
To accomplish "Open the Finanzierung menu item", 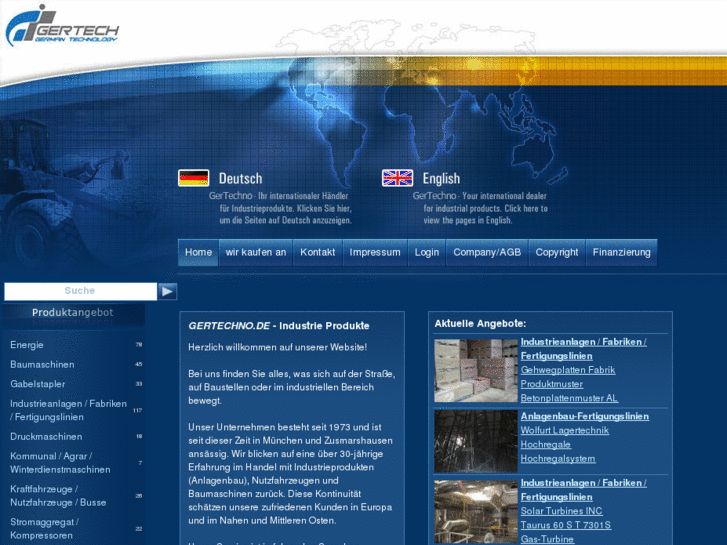I will point(621,252).
